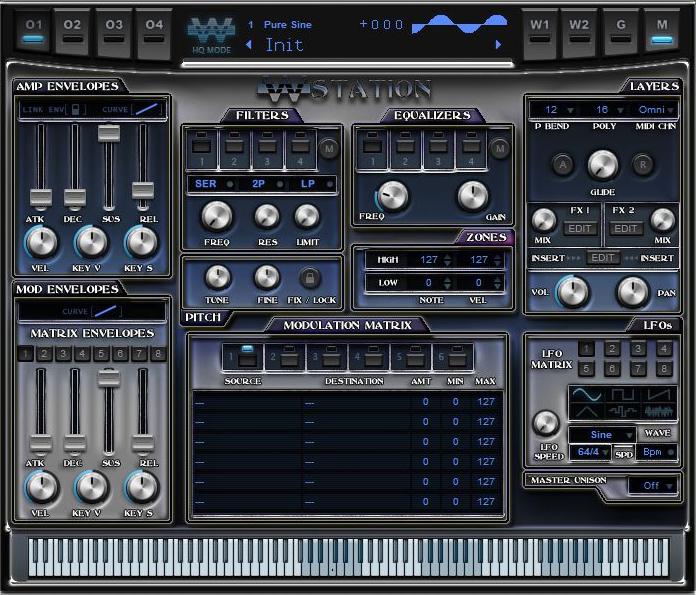Click the Mod Envelopes REL slider handle
Screen dimensions: 696x595
point(143,443)
